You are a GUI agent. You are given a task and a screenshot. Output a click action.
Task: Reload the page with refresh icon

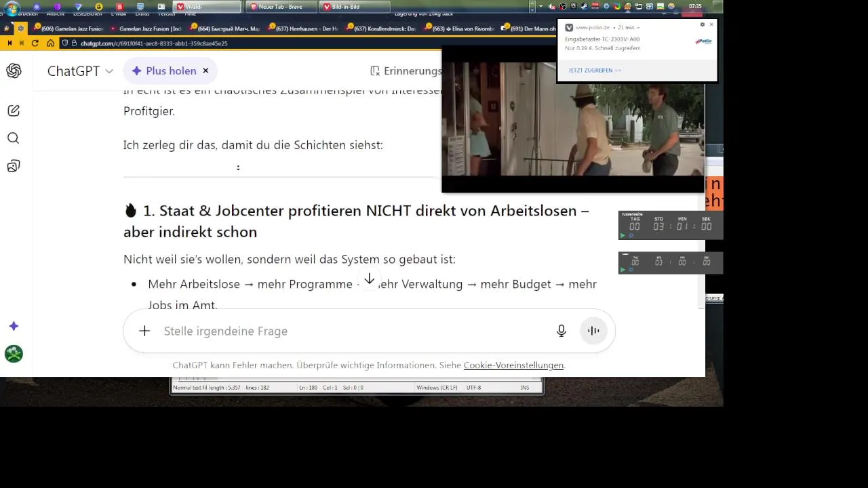35,43
